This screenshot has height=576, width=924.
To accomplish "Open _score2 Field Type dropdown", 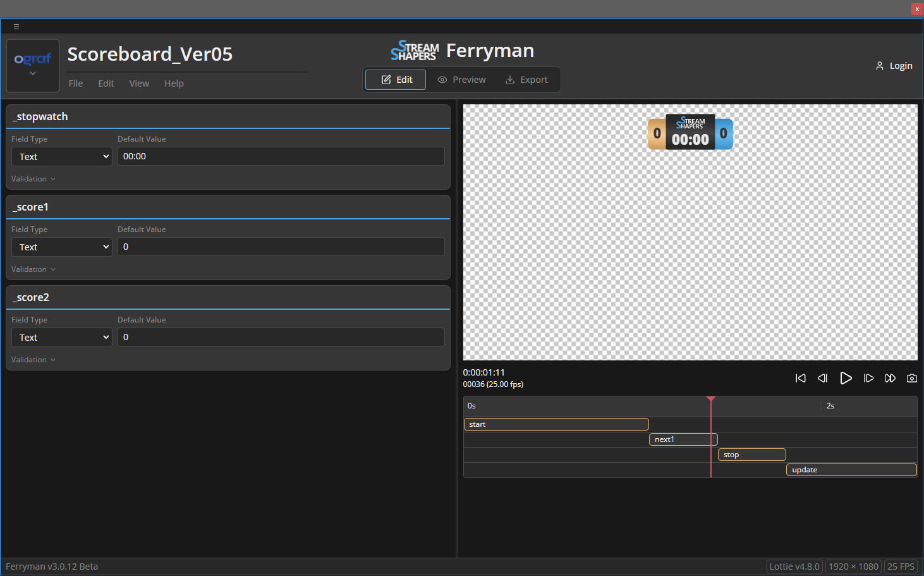I will pos(62,338).
